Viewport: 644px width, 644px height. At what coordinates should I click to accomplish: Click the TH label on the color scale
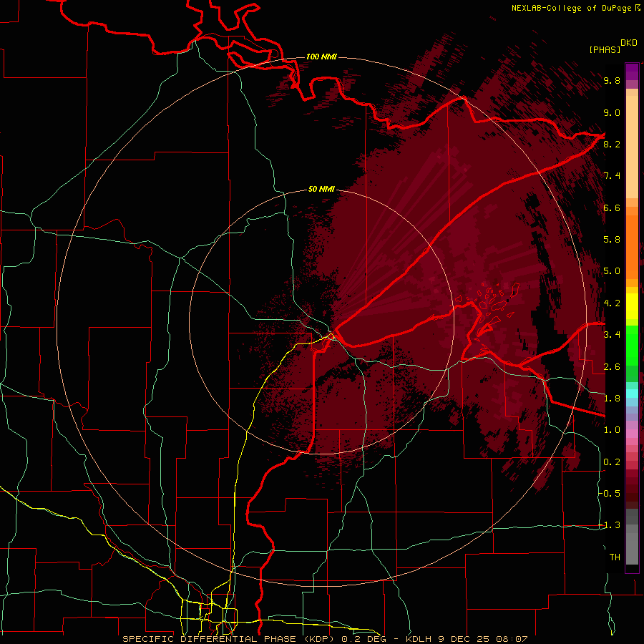pos(615,557)
